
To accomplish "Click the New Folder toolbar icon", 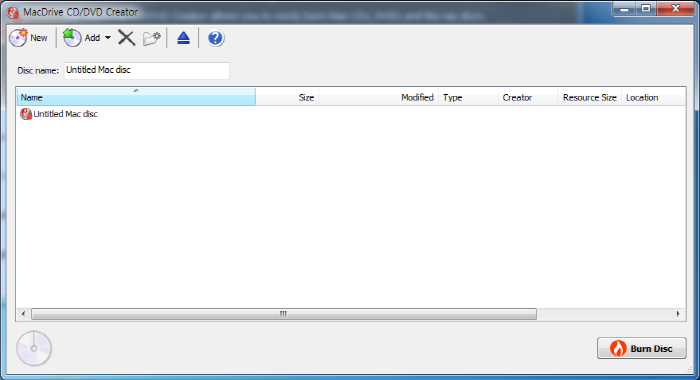I will 152,38.
